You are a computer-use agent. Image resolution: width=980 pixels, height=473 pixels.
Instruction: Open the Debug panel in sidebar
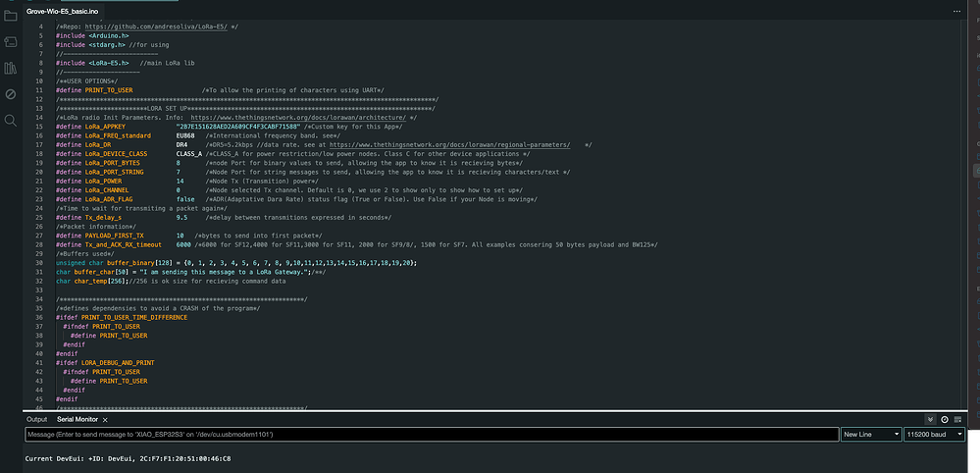coord(10,94)
